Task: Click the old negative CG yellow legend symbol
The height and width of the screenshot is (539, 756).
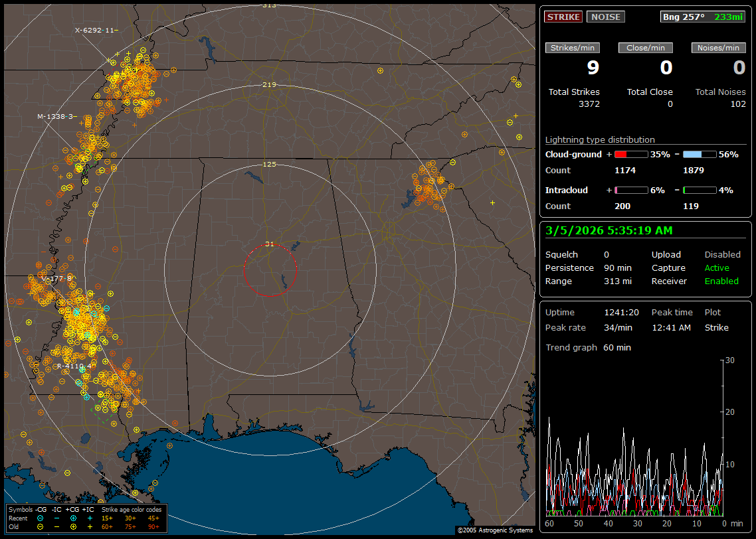Action: pyautogui.click(x=40, y=526)
